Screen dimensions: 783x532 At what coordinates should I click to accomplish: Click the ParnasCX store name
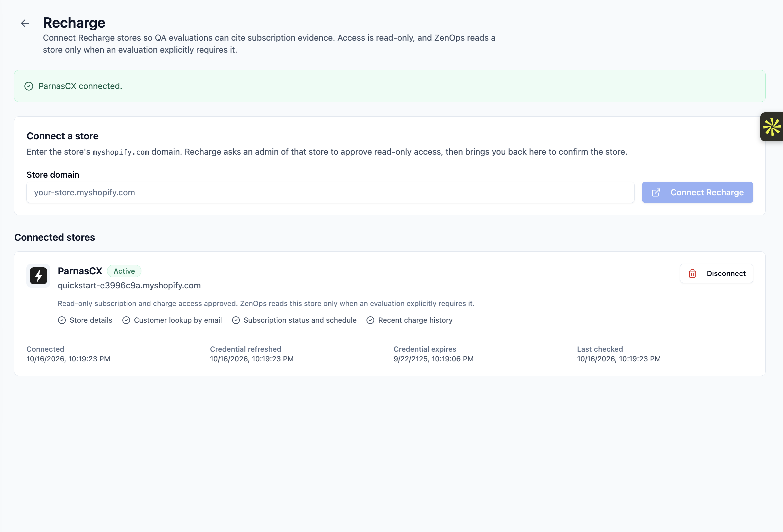pyautogui.click(x=80, y=271)
